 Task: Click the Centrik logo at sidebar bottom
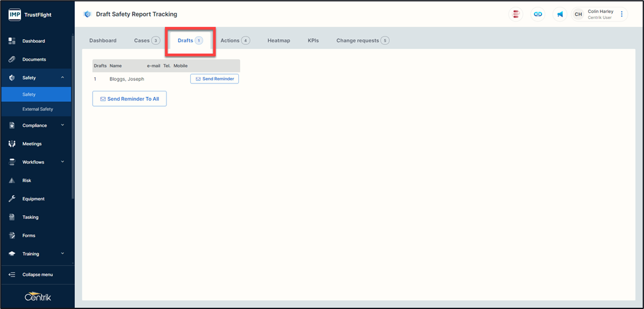37,296
